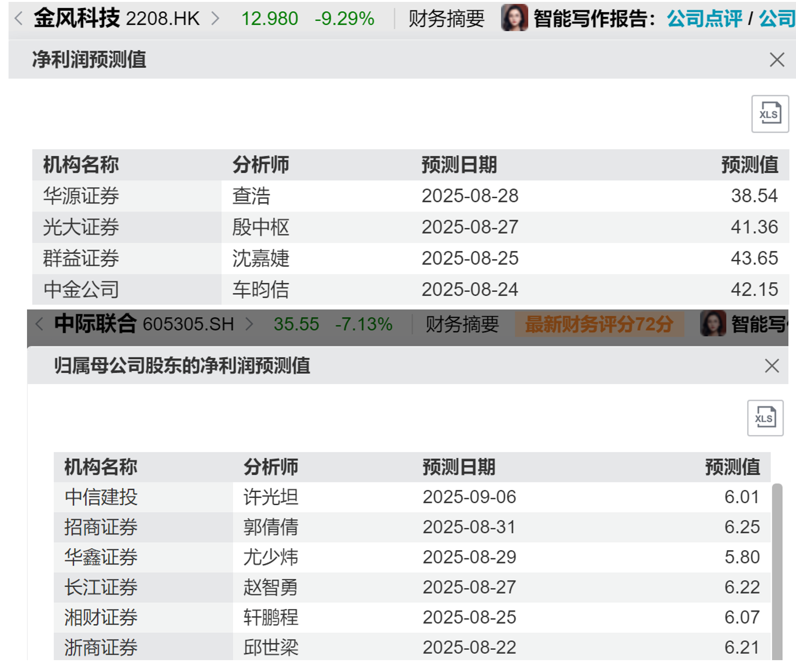Click forecast value 6.07
The image size is (796, 672).
(742, 618)
